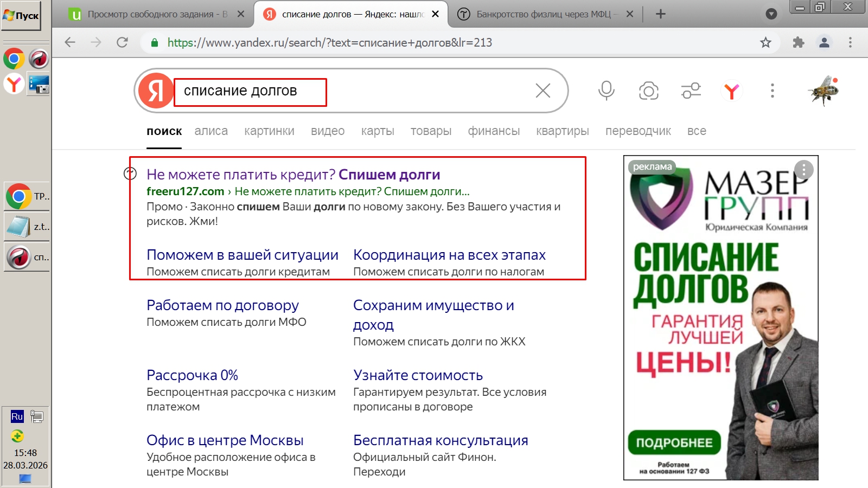Launch Chrome from the quick launch icons
868x488 pixels.
coord(14,59)
